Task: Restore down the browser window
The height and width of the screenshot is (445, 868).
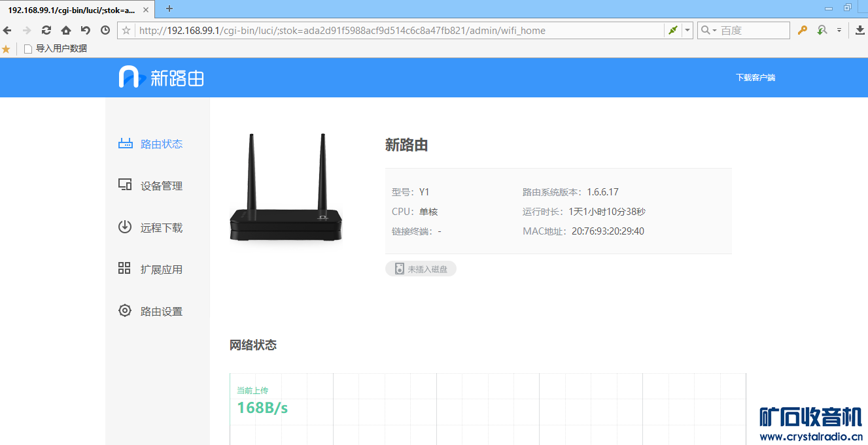Action: 848,8
